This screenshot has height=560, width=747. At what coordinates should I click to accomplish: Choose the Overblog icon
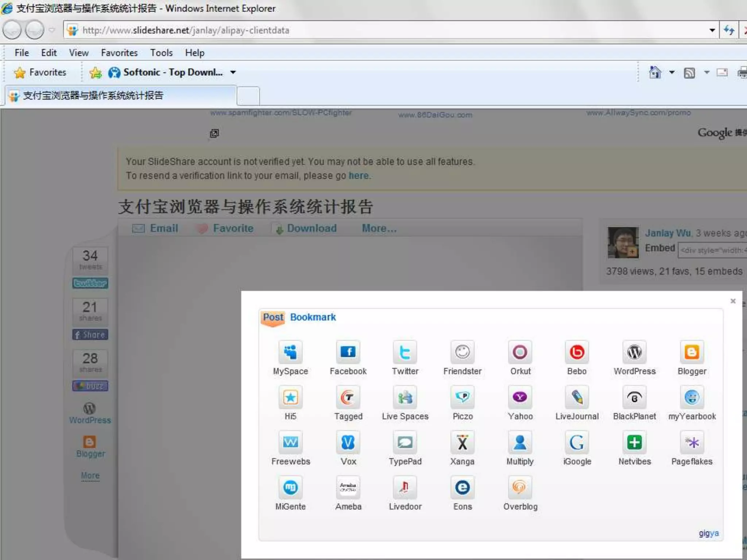pyautogui.click(x=520, y=487)
